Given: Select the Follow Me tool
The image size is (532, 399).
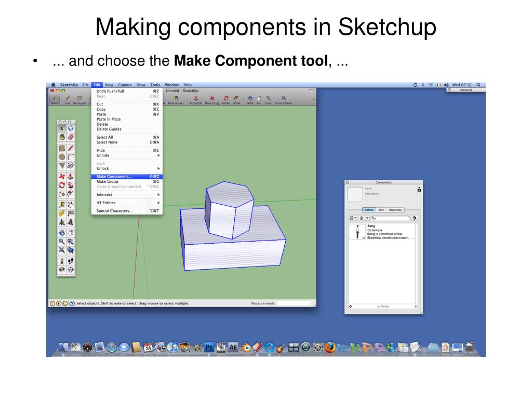Looking at the screenshot, I should [x=71, y=185].
